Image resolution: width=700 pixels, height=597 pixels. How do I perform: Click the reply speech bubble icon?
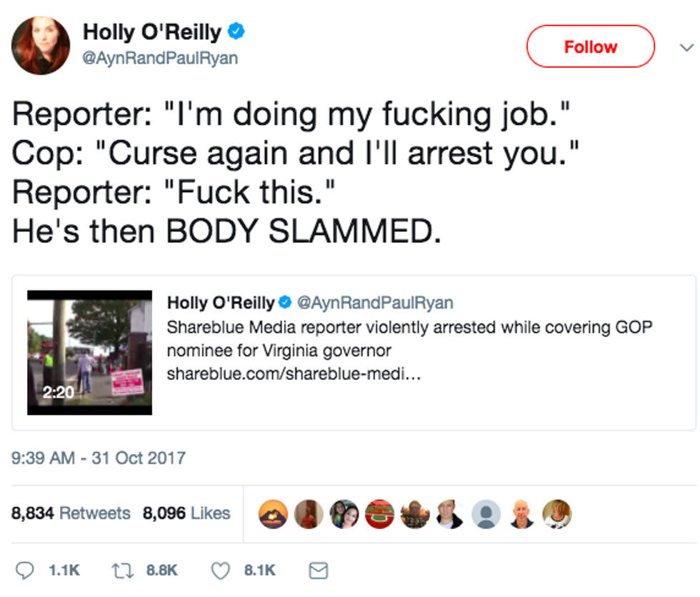coord(24,571)
